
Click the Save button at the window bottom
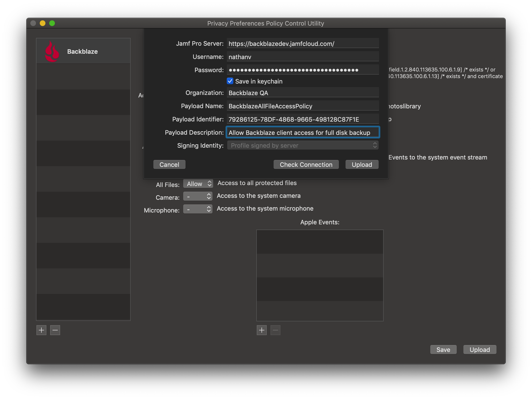[x=443, y=350]
